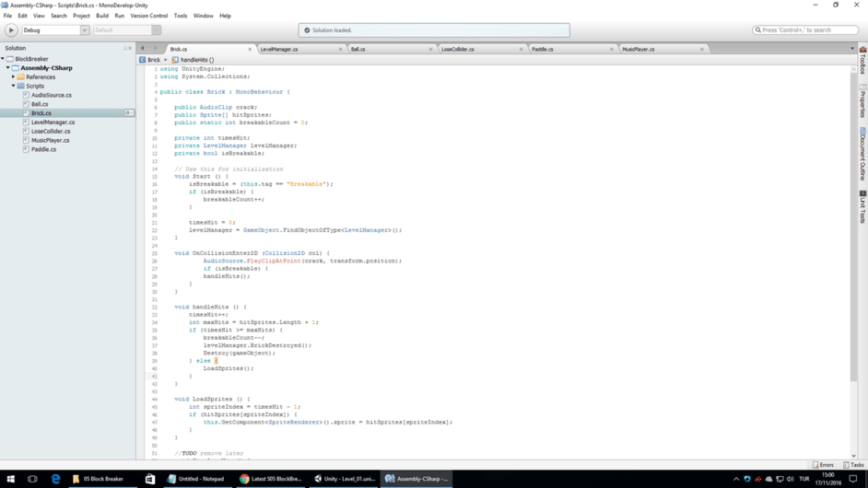Viewport: 868px width, 488px height.
Task: Open the Properties side panel
Action: tap(862, 101)
